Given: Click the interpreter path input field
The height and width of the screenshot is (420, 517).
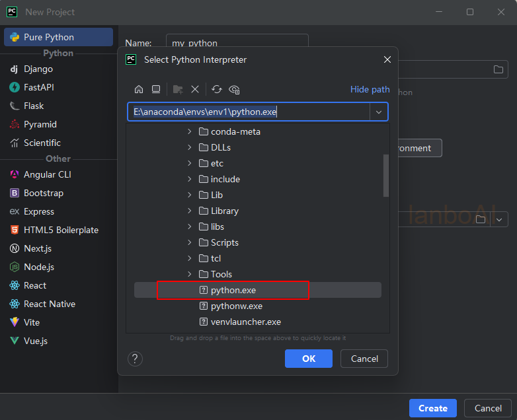Looking at the screenshot, I should [249, 112].
